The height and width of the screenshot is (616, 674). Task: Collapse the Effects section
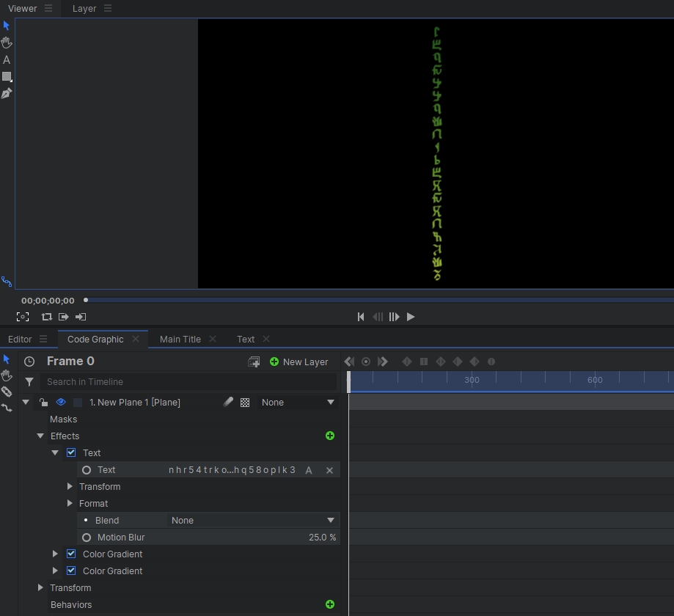point(40,436)
